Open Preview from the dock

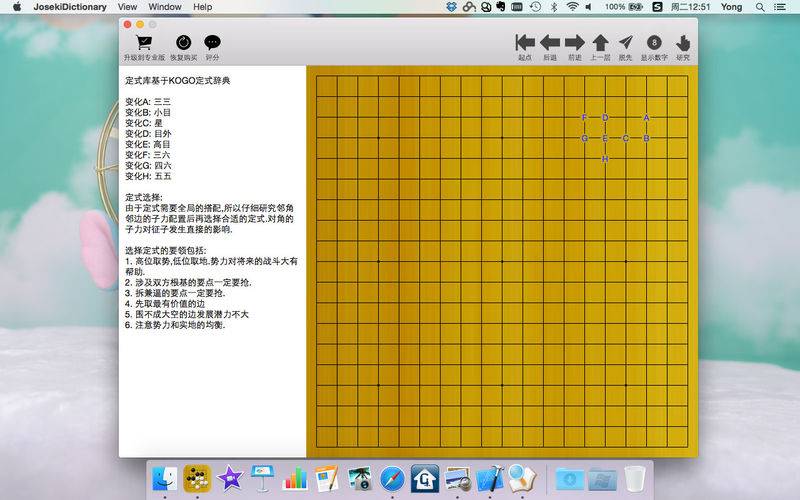click(x=458, y=479)
